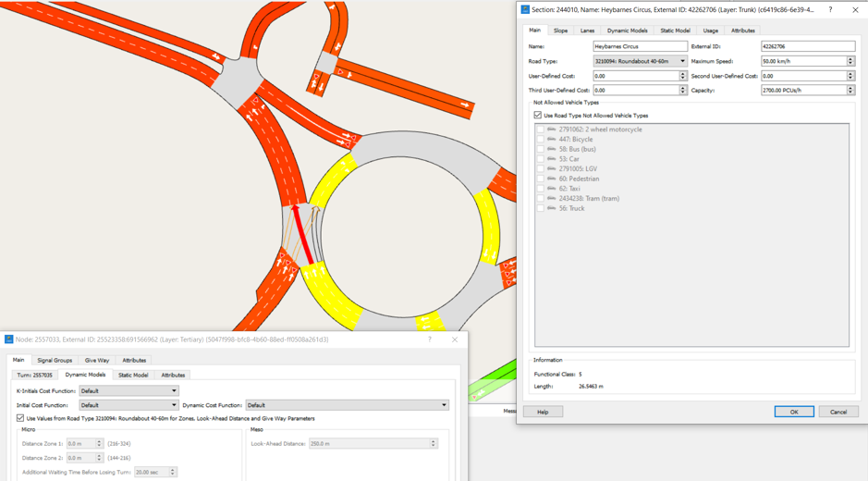The width and height of the screenshot is (868, 481).
Task: Adjust Additional Waiting Time spinner
Action: (172, 472)
